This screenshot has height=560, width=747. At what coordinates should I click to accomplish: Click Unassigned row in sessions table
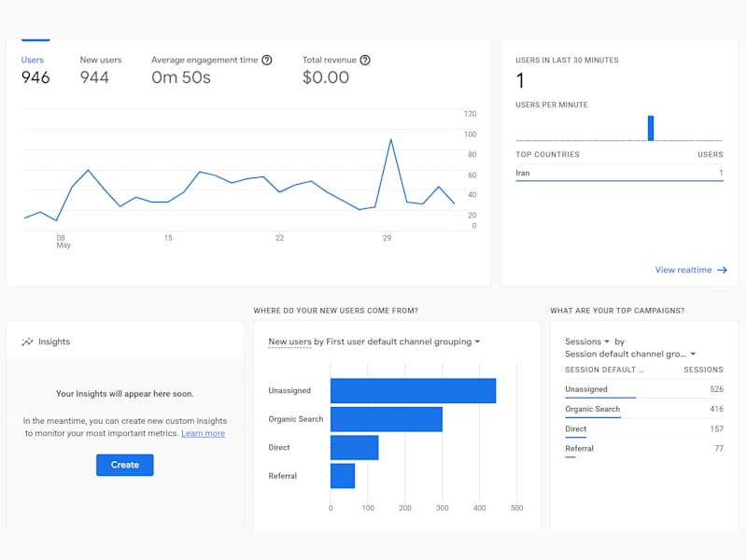(644, 389)
